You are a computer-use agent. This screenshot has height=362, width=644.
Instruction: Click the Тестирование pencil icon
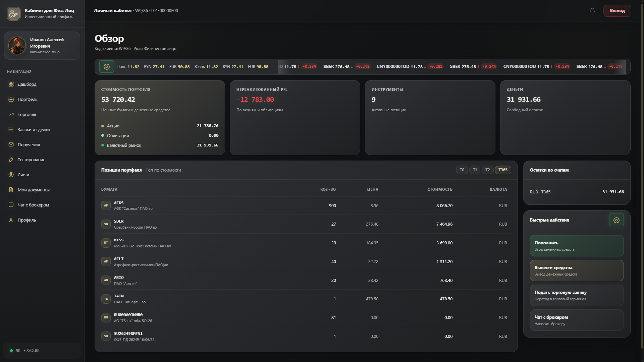click(11, 160)
